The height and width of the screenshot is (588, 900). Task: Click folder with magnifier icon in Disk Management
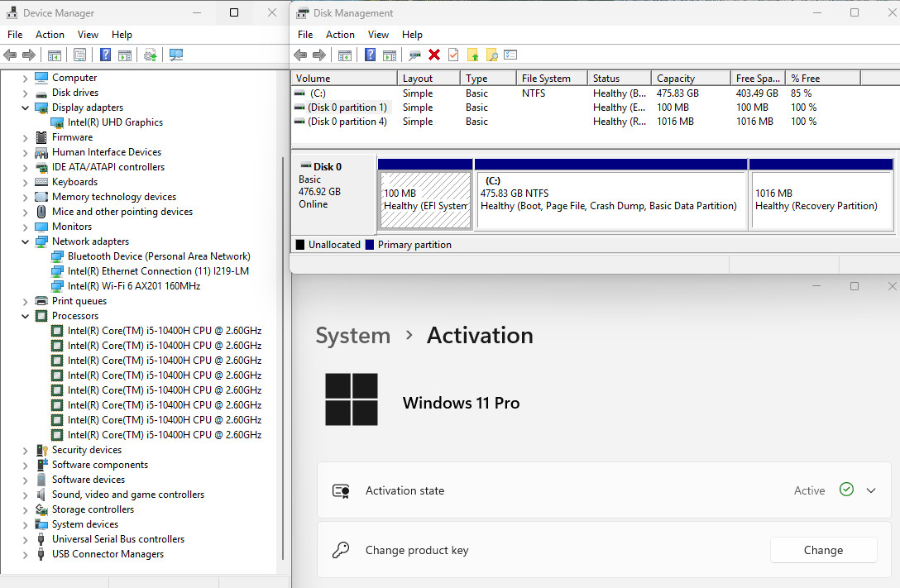492,55
